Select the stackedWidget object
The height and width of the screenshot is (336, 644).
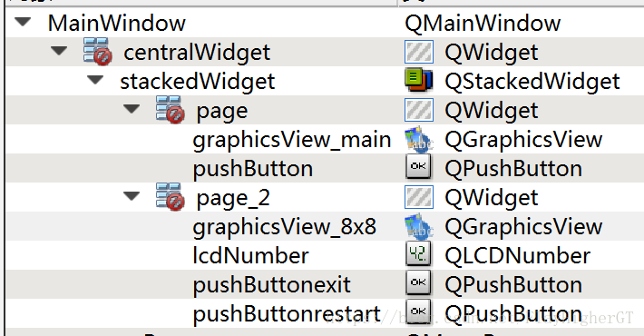(x=197, y=82)
